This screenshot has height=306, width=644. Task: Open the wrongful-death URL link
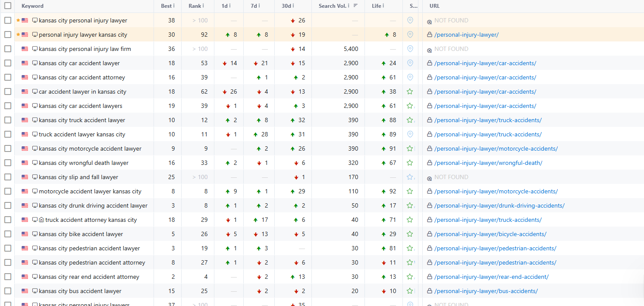pyautogui.click(x=488, y=163)
